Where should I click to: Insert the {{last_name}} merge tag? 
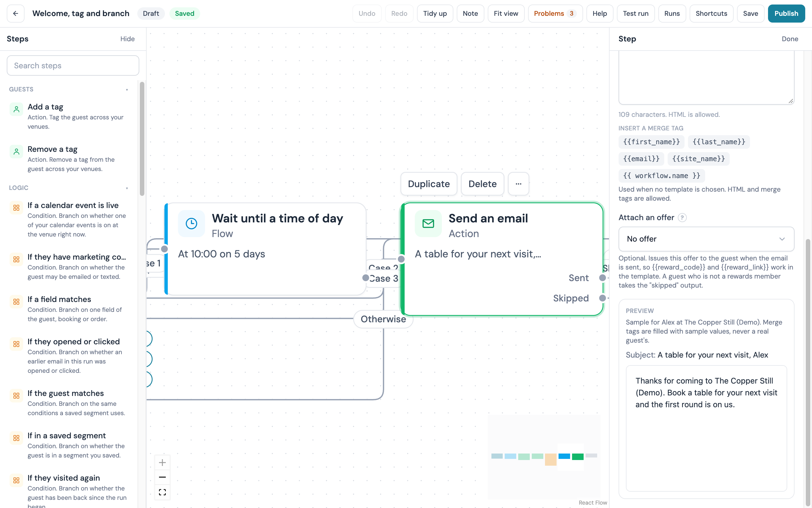pyautogui.click(x=719, y=142)
